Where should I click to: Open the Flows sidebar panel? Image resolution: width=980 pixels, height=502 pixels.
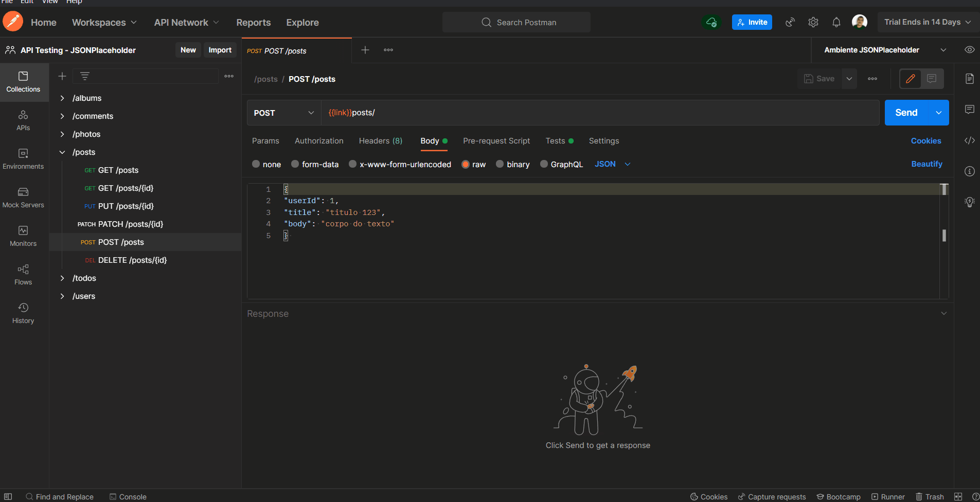click(x=23, y=275)
